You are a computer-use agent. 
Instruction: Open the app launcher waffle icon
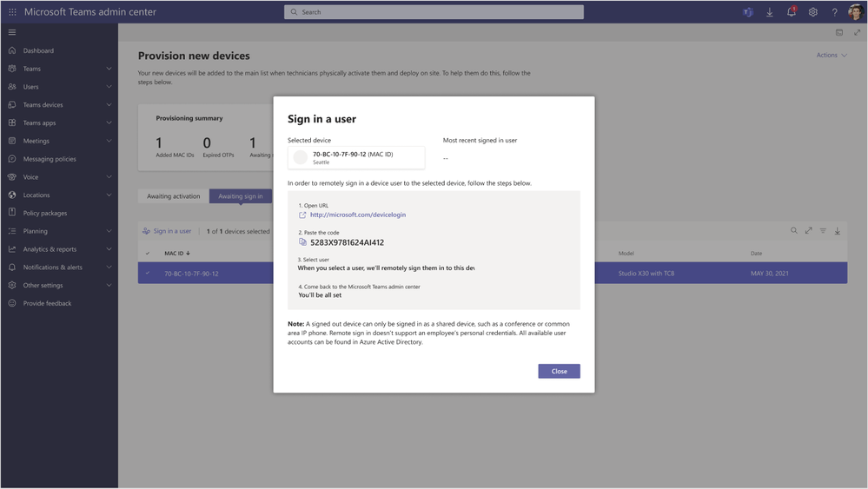(12, 11)
